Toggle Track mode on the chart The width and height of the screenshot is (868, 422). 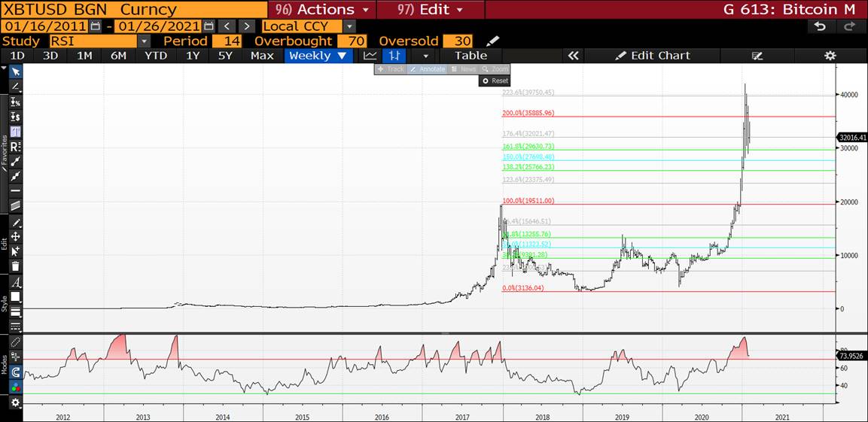[x=390, y=69]
